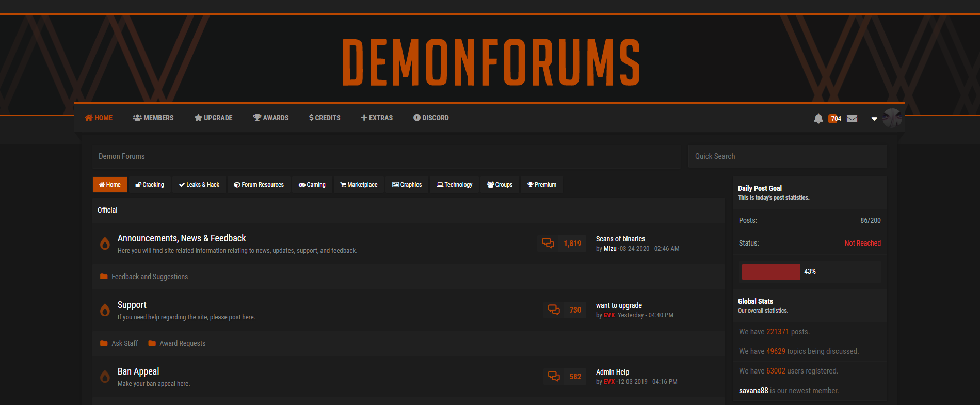The image size is (980, 405).
Task: Open the 'Admin Help' last post
Action: [x=613, y=372]
